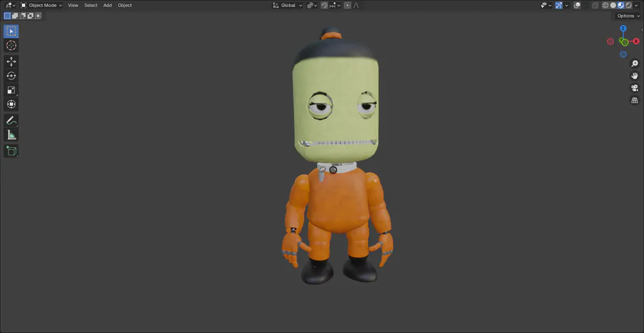This screenshot has width=644, height=333.
Task: Click the red X axis gizmo handle
Action: [636, 41]
